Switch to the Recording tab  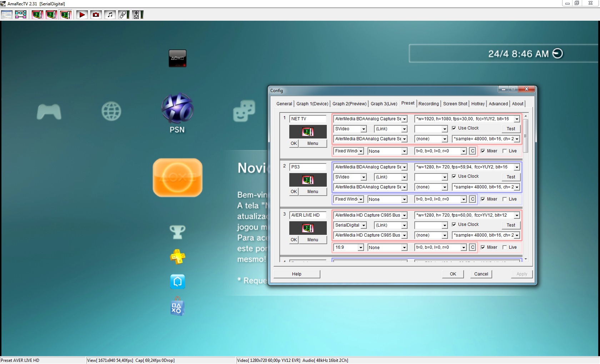click(x=429, y=104)
